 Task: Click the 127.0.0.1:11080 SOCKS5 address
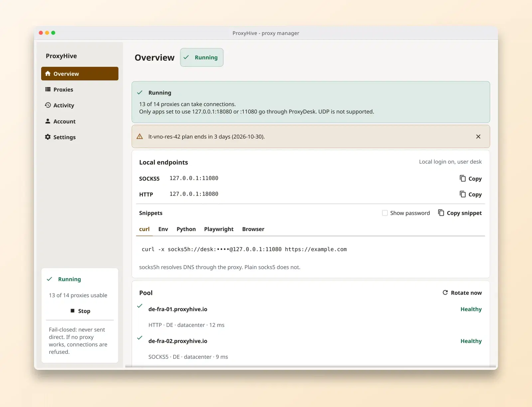pyautogui.click(x=194, y=178)
